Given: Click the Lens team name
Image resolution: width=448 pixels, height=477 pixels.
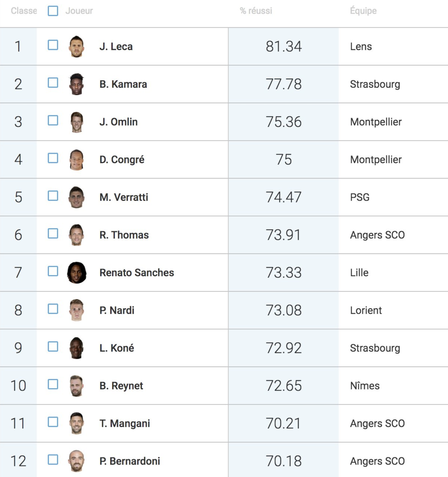Looking at the screenshot, I should click(361, 47).
